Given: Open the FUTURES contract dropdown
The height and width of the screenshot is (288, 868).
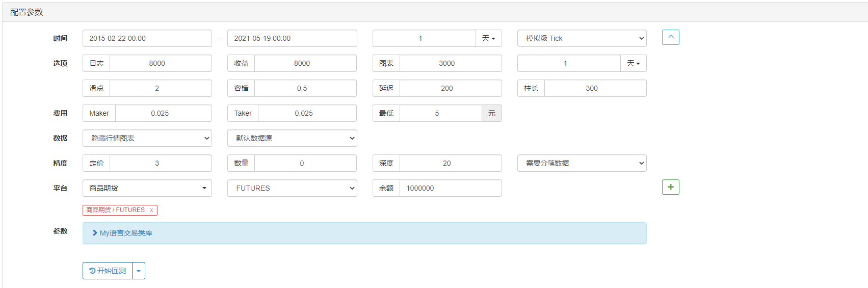Looking at the screenshot, I should tap(292, 188).
